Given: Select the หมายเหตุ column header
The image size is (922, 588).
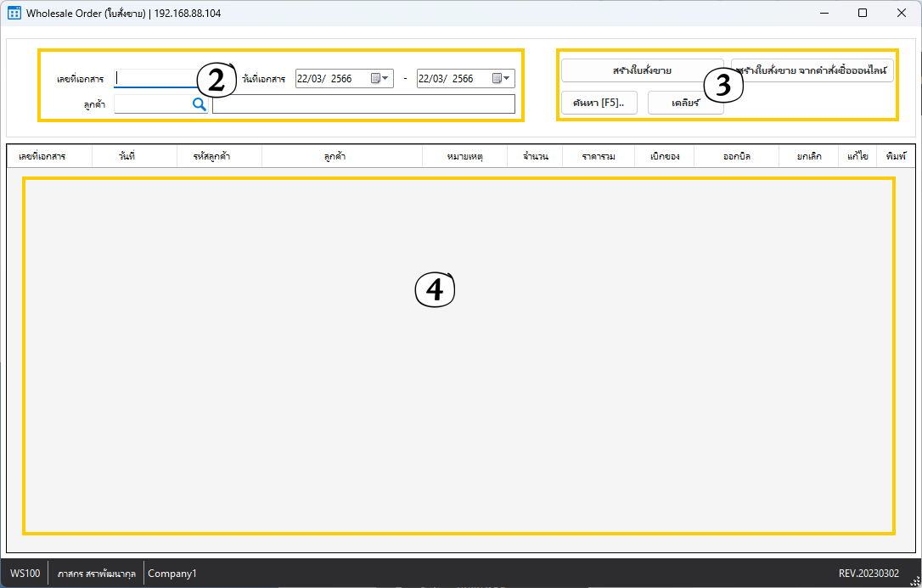Looking at the screenshot, I should tap(464, 157).
